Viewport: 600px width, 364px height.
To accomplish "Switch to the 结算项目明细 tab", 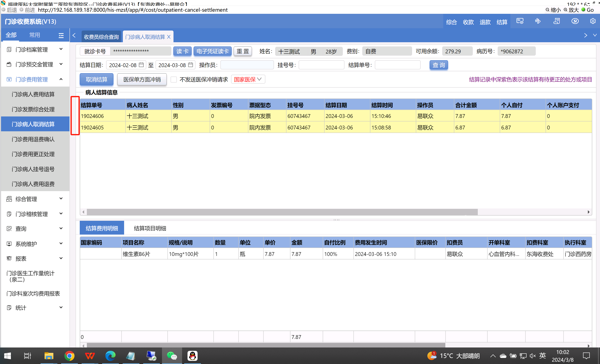I will click(x=150, y=228).
